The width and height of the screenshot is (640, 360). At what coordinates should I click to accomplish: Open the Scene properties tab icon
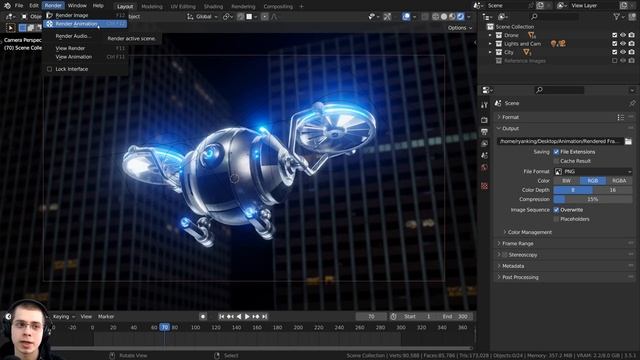pos(484,156)
